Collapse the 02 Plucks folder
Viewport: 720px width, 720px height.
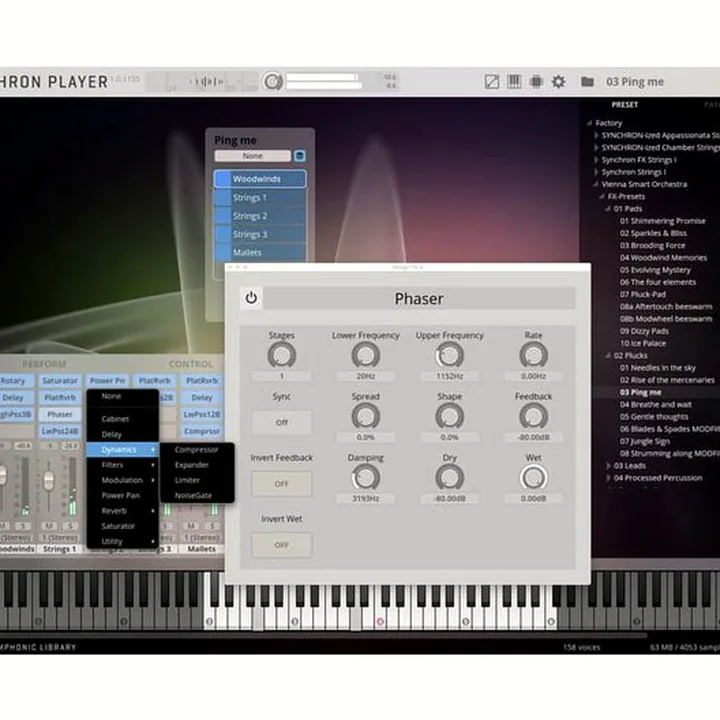(608, 356)
